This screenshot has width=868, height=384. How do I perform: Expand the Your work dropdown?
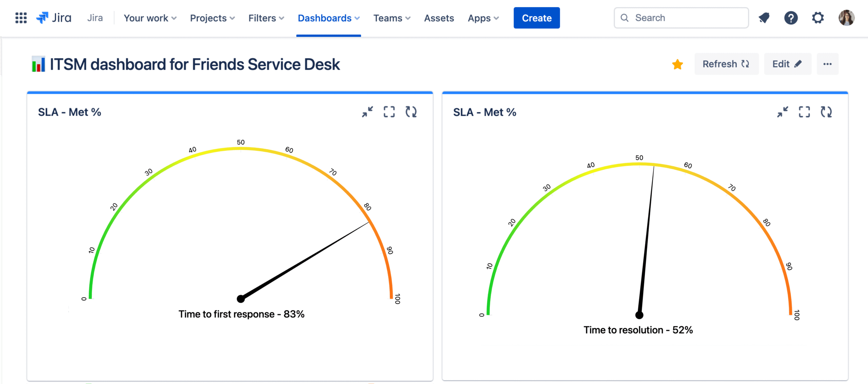click(150, 18)
